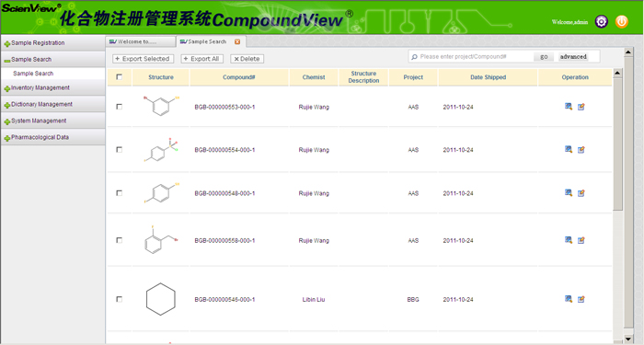The width and height of the screenshot is (644, 345).
Task: Toggle the select-all checkbox in table header
Action: coord(119,76)
